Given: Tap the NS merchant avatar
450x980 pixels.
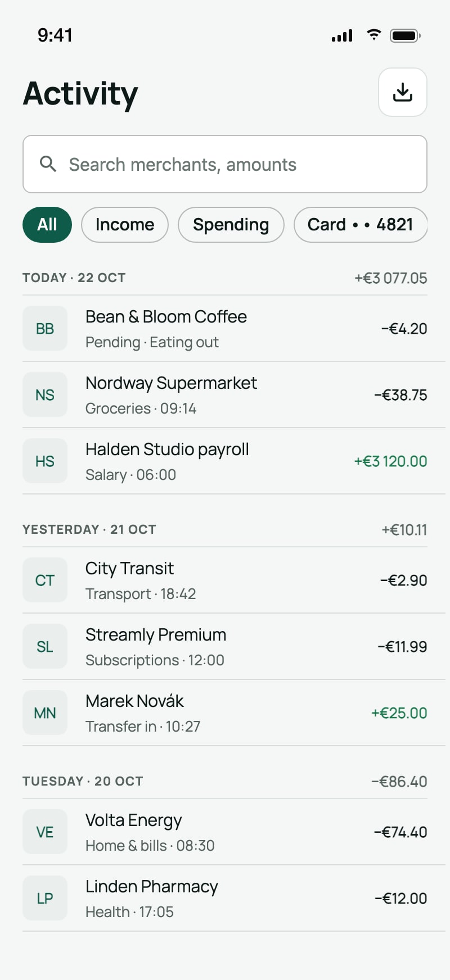Looking at the screenshot, I should coord(45,394).
